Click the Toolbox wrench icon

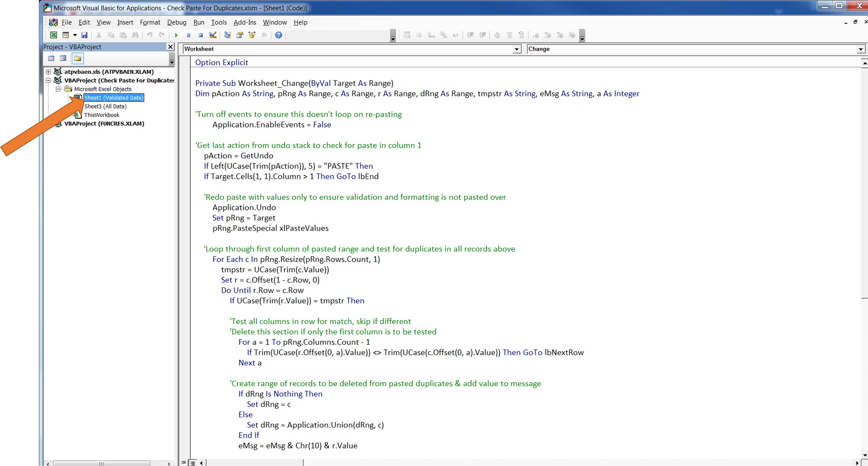point(264,35)
